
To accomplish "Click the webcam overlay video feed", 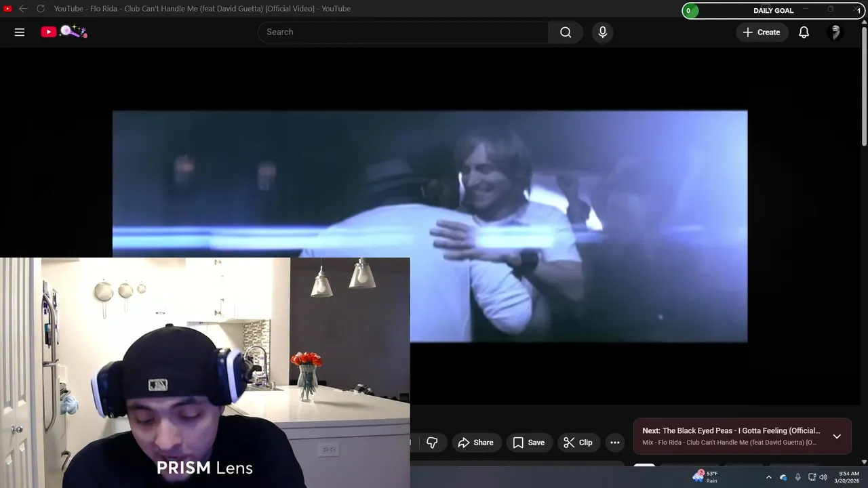I will pyautogui.click(x=205, y=373).
